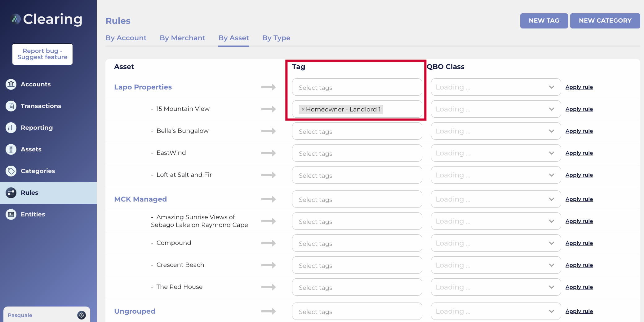Click the Reporting bar chart icon
This screenshot has width=644, height=322.
pyautogui.click(x=11, y=128)
